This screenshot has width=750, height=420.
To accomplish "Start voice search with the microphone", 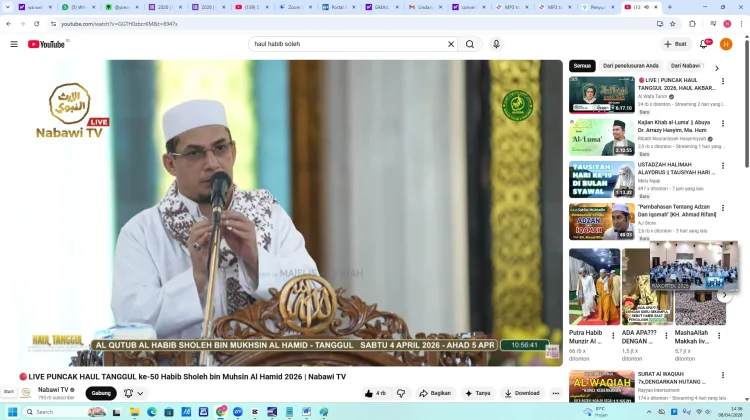I will (496, 44).
